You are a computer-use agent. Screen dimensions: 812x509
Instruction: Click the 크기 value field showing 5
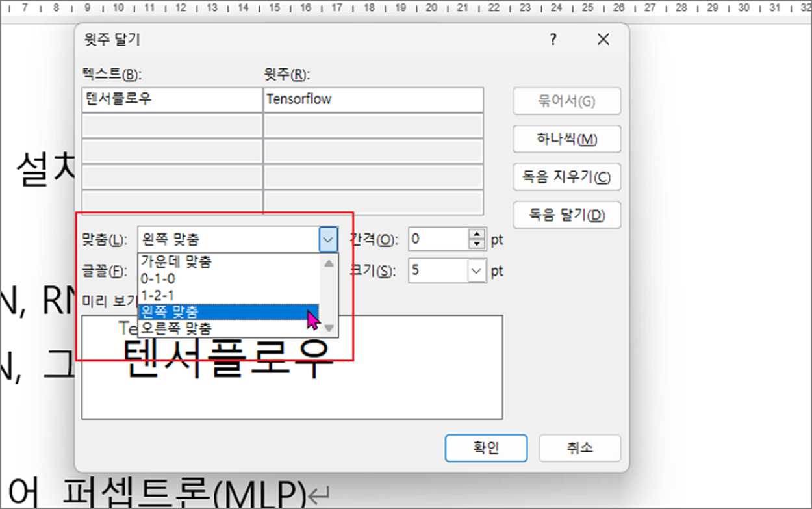pos(438,270)
